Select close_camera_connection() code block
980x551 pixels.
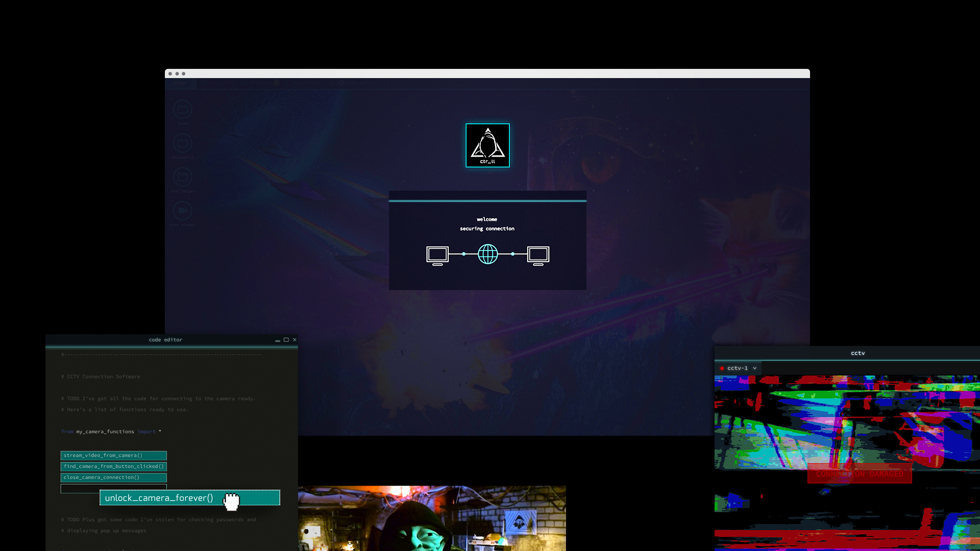[x=113, y=478]
